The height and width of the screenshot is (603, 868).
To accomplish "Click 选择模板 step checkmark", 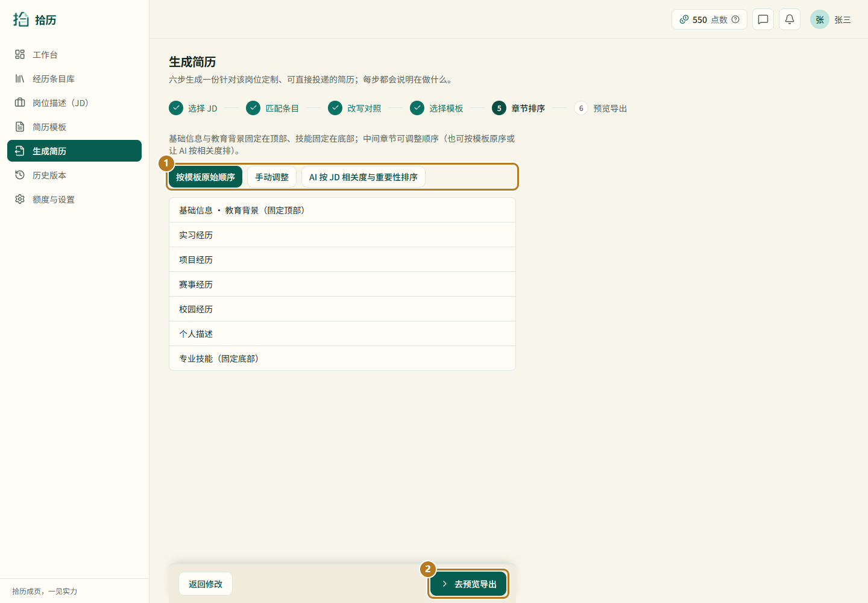I will (417, 108).
